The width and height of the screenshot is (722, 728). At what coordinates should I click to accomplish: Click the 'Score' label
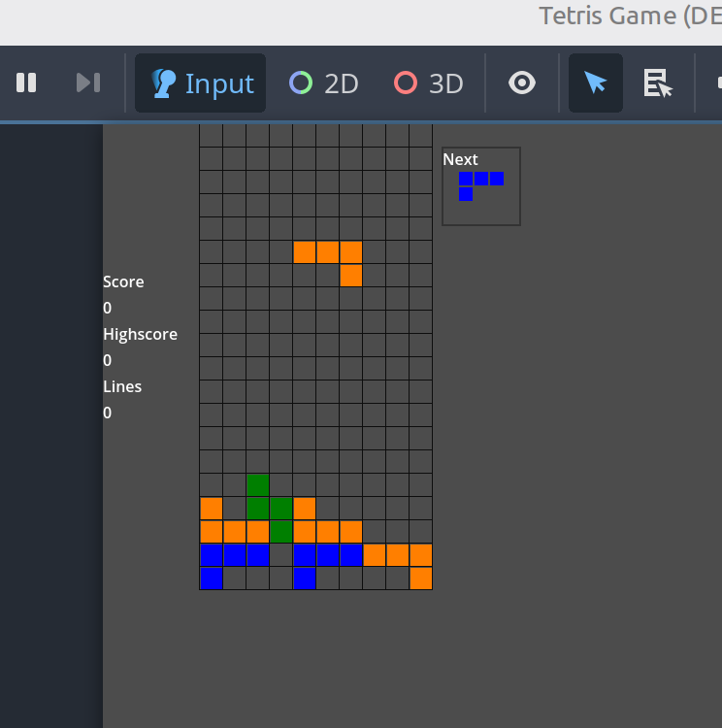[123, 281]
